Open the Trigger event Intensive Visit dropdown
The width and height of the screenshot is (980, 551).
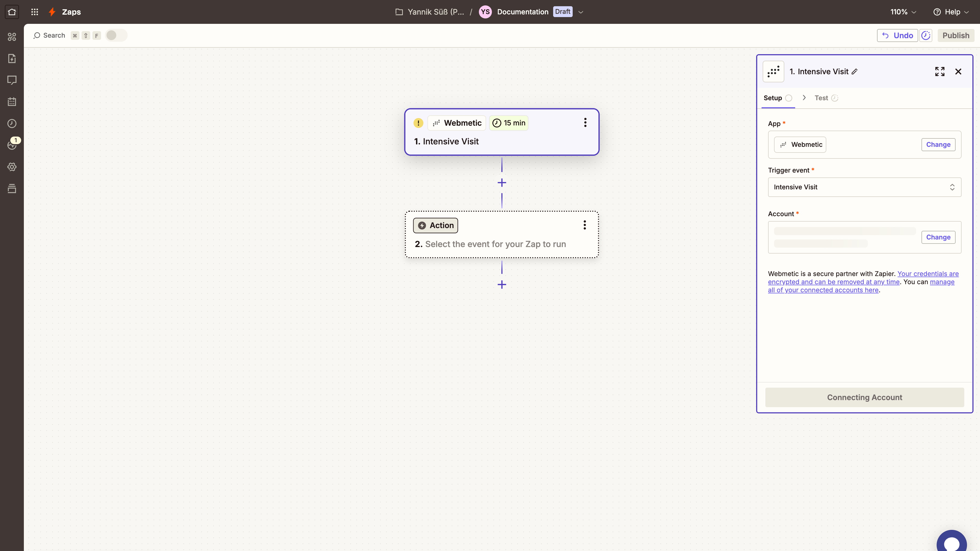(x=864, y=187)
